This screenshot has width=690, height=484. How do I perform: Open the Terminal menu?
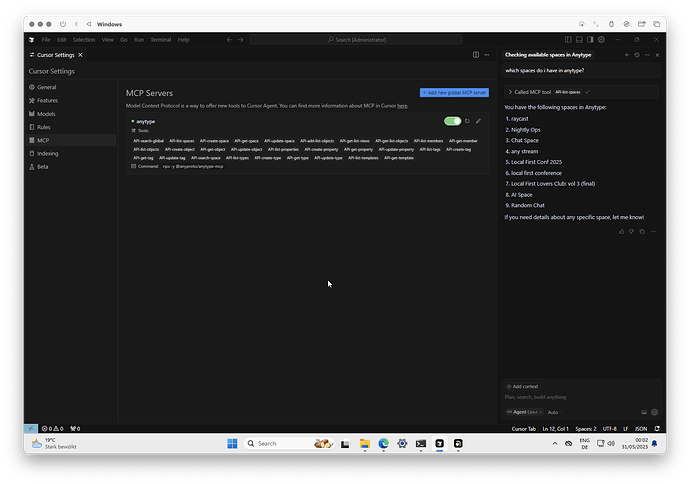161,40
